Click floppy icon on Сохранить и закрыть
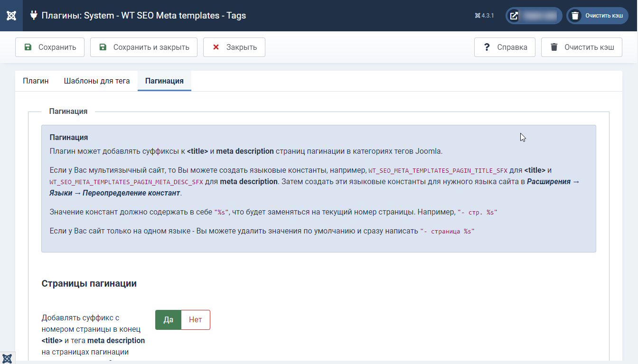Screen dimensions: 638x364 [x=103, y=47]
